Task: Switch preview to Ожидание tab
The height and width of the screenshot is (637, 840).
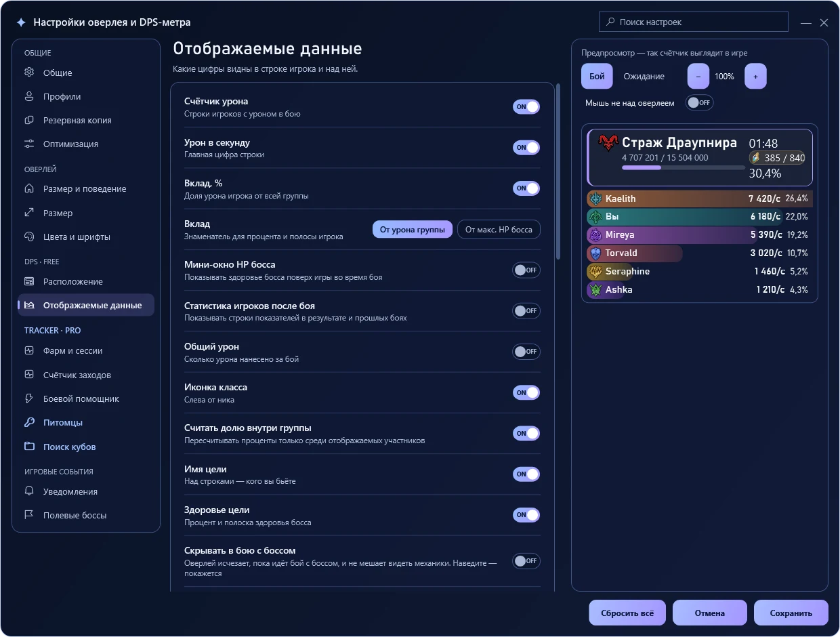Action: coord(644,77)
